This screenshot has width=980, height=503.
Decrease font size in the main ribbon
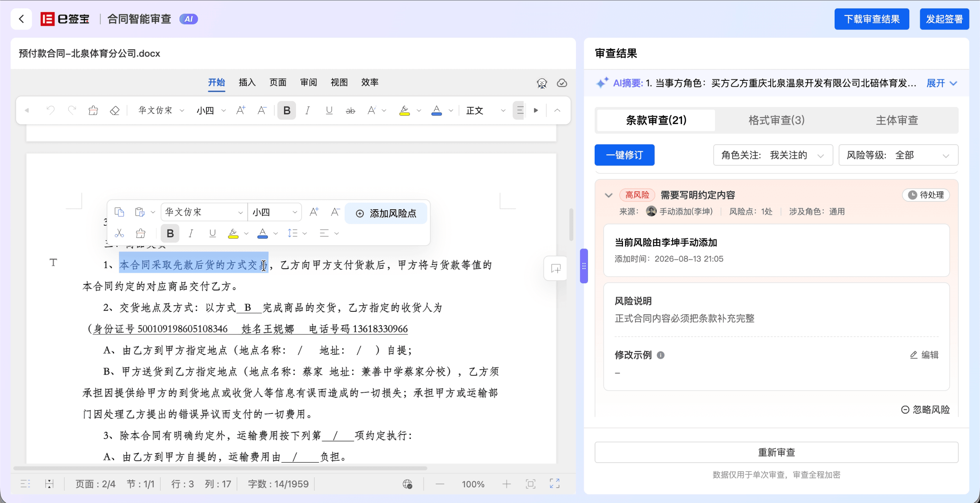(x=262, y=110)
